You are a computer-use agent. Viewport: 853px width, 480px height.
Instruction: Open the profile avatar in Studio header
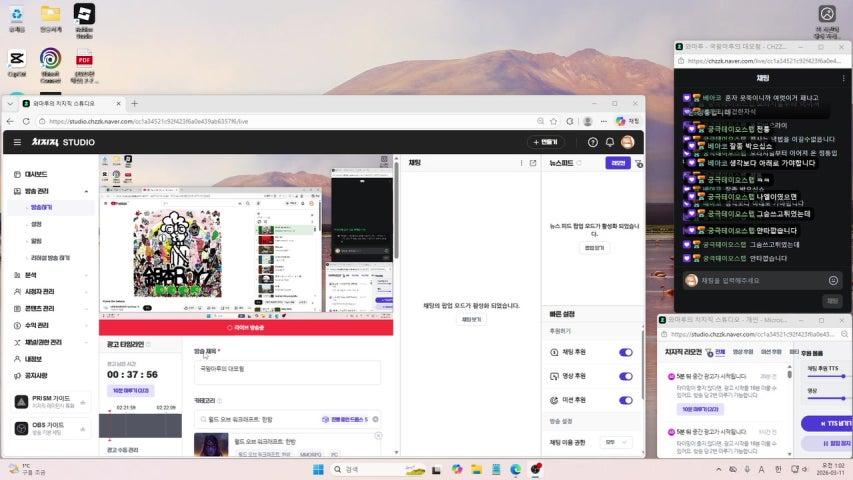click(627, 142)
